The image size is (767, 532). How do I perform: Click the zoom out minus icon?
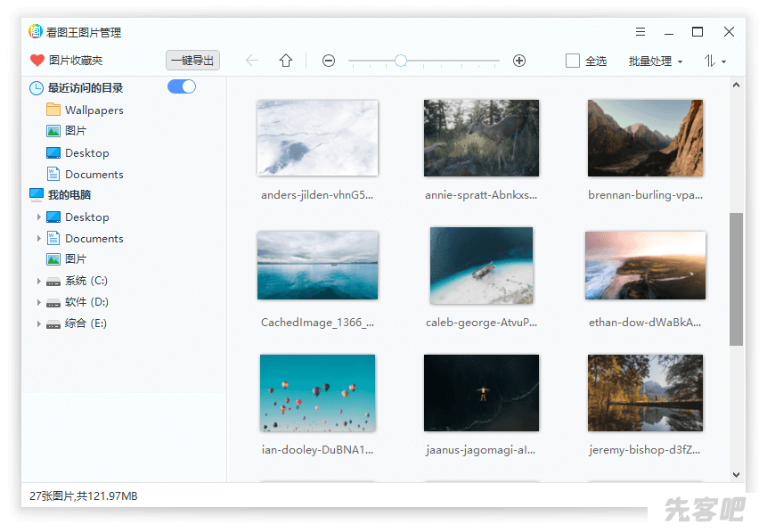[329, 61]
